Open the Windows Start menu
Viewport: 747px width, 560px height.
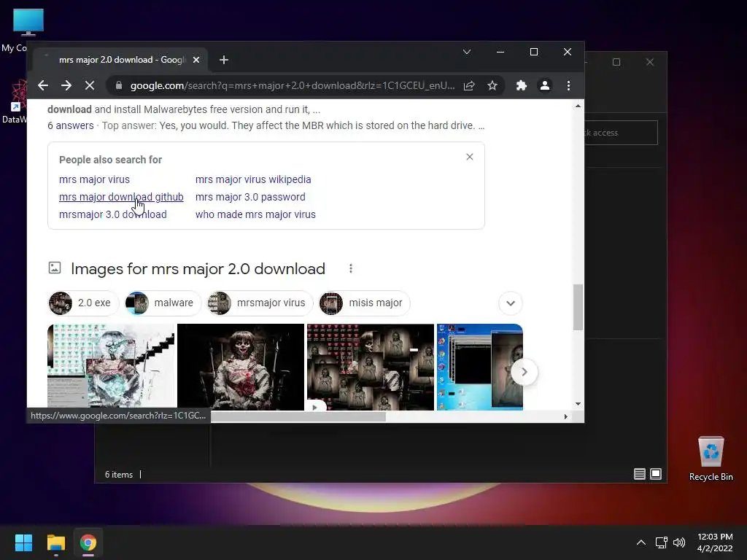coord(23,542)
